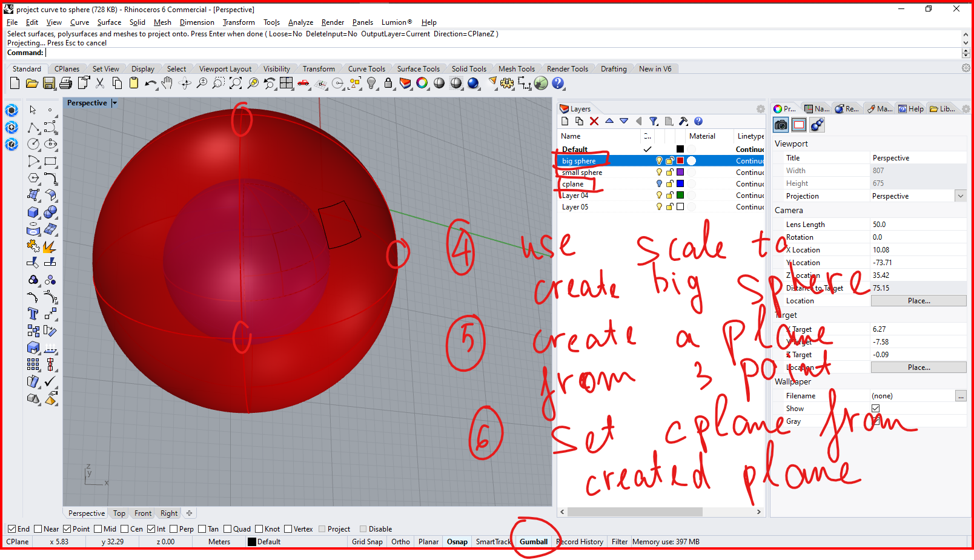Open a file using the Open toolbar icon
The width and height of the screenshot is (974, 560).
31,84
